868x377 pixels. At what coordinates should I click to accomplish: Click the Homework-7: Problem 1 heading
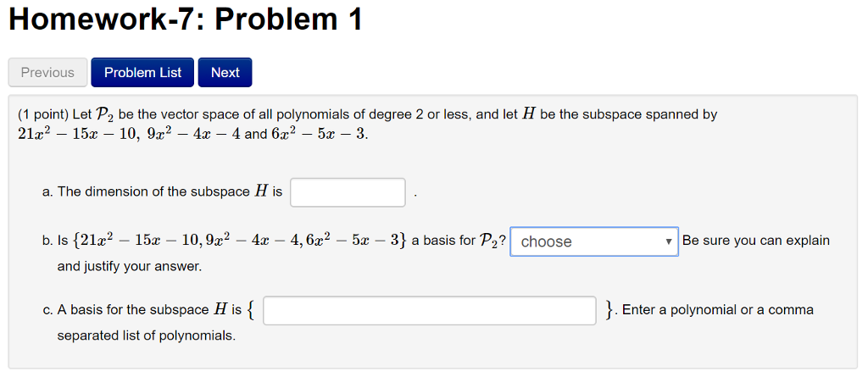click(x=186, y=20)
